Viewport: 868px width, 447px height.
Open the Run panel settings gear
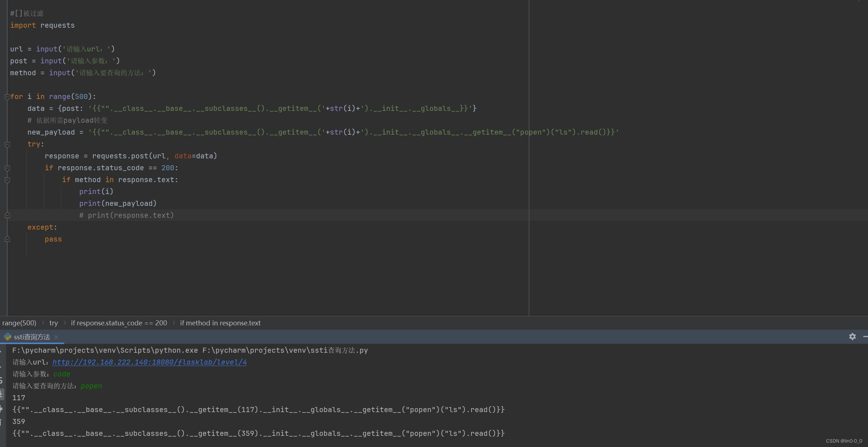(852, 337)
